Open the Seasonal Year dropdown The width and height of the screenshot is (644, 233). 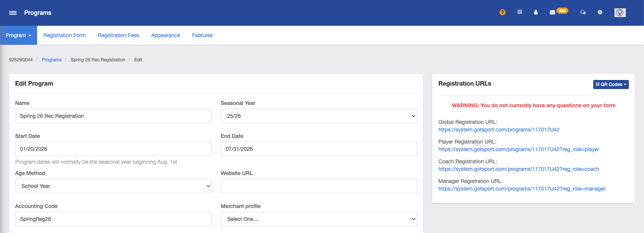319,116
